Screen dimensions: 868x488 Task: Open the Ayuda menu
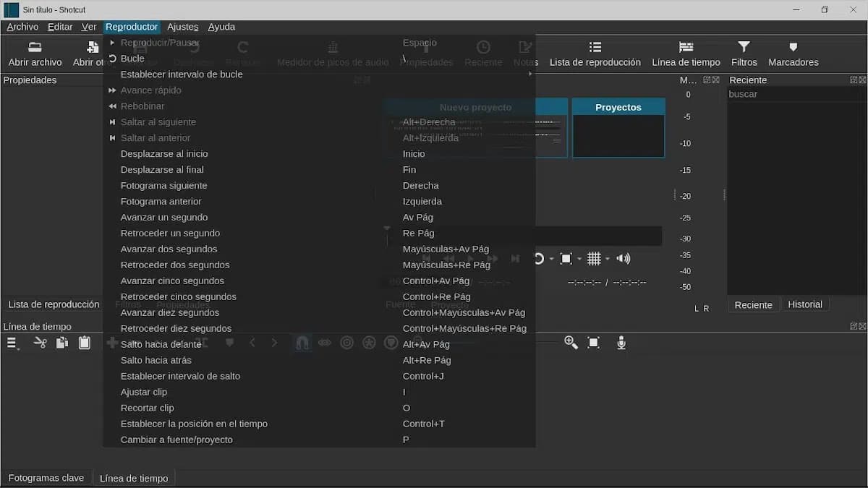tap(221, 27)
